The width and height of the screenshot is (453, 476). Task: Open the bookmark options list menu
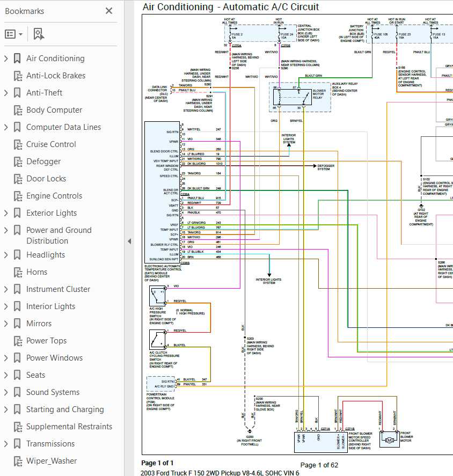[13, 34]
